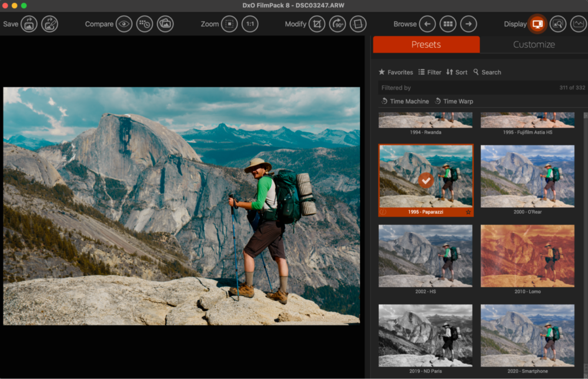Open Time Machine
Screen dimensions: 588x379
click(x=405, y=101)
